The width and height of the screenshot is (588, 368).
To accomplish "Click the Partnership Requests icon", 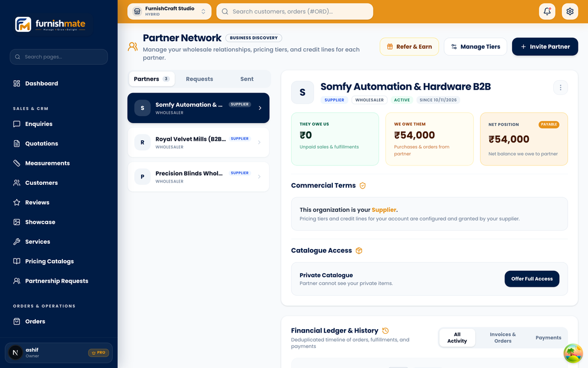I will coord(16,281).
